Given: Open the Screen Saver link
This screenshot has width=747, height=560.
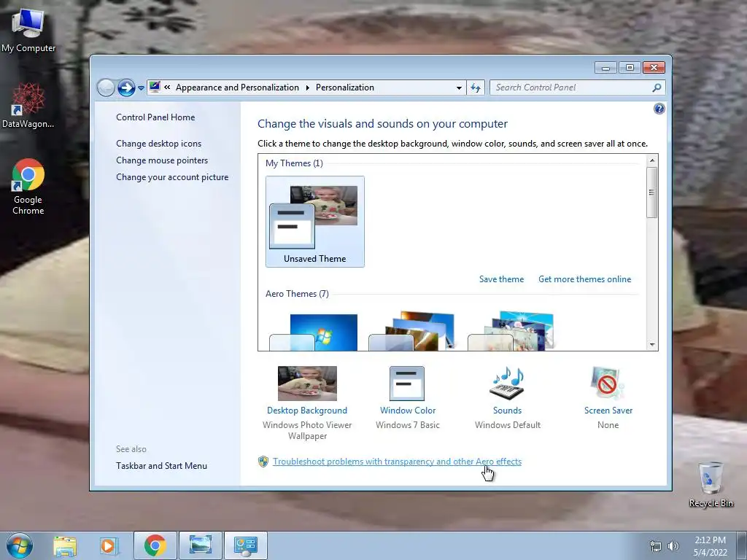Looking at the screenshot, I should coord(608,411).
